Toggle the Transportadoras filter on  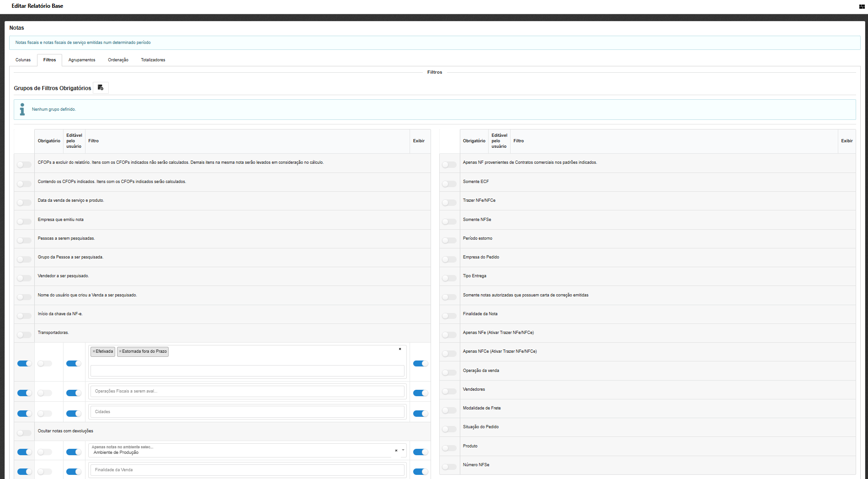[24, 335]
